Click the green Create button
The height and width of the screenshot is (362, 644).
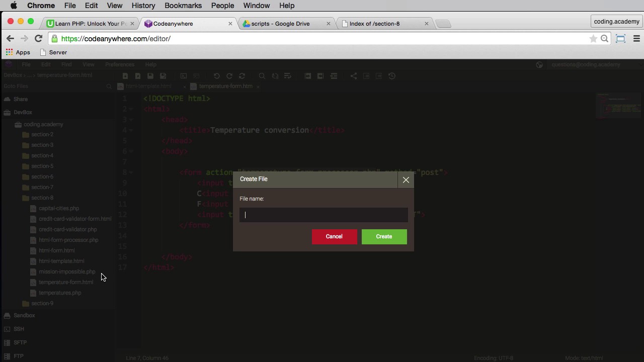(384, 236)
